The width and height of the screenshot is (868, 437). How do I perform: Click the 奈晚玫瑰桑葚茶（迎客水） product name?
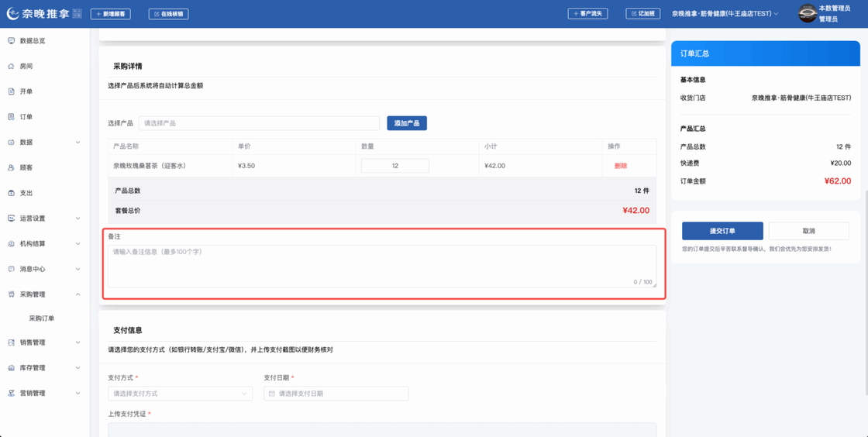coord(149,166)
